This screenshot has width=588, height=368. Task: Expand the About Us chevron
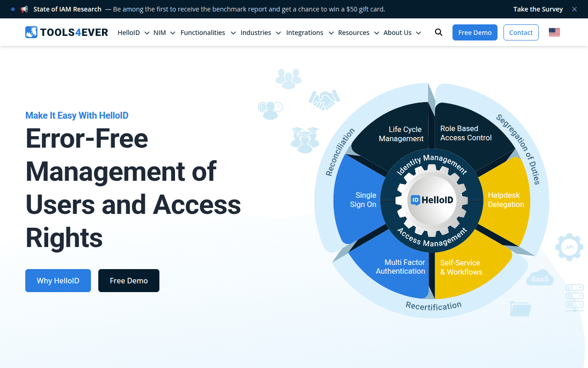coord(418,33)
